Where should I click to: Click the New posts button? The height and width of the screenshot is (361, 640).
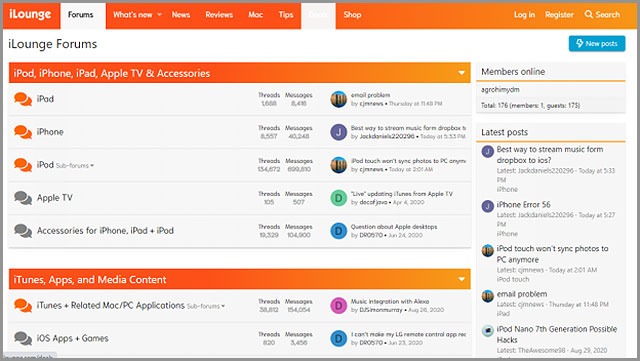(597, 44)
